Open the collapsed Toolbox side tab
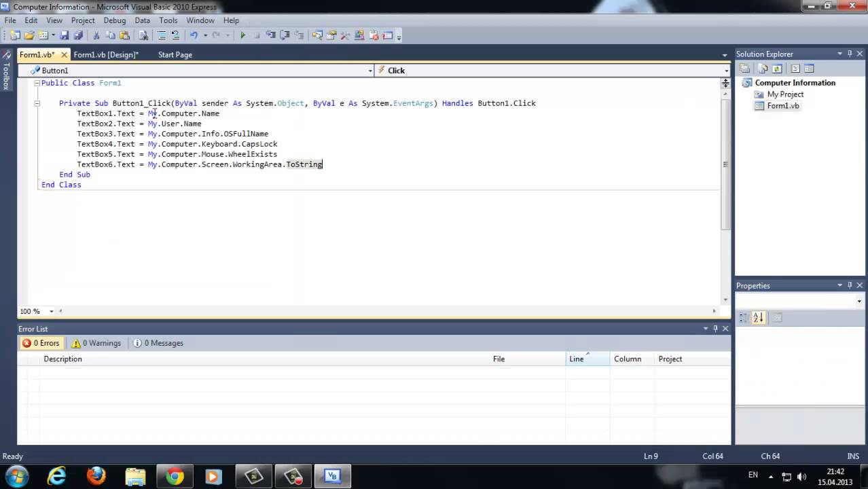The image size is (868, 489). [7, 70]
